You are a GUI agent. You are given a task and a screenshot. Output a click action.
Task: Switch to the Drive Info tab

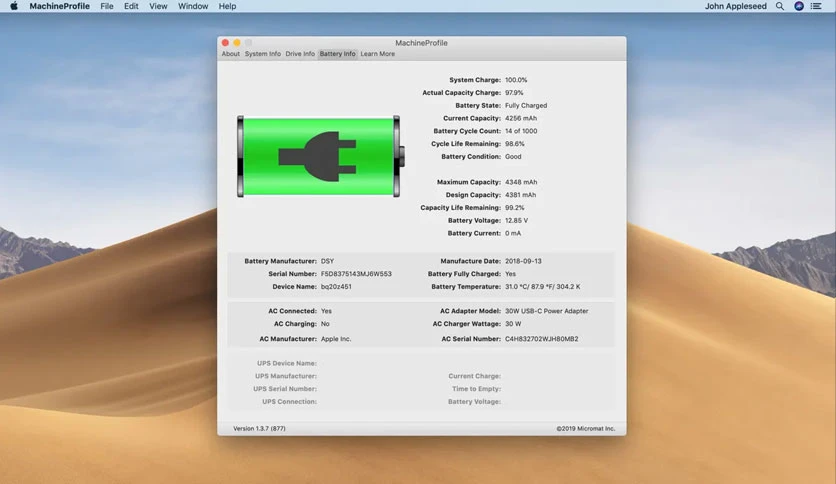click(300, 54)
